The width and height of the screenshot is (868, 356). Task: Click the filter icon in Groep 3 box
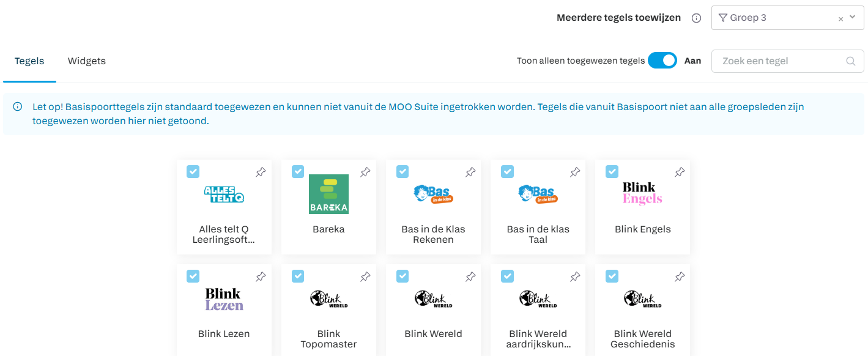723,18
